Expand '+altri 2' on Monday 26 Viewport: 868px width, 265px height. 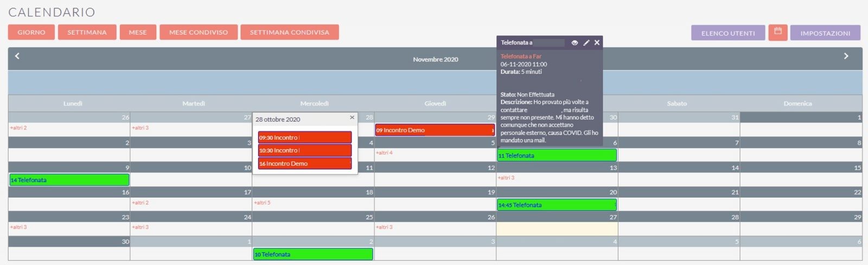pyautogui.click(x=18, y=128)
